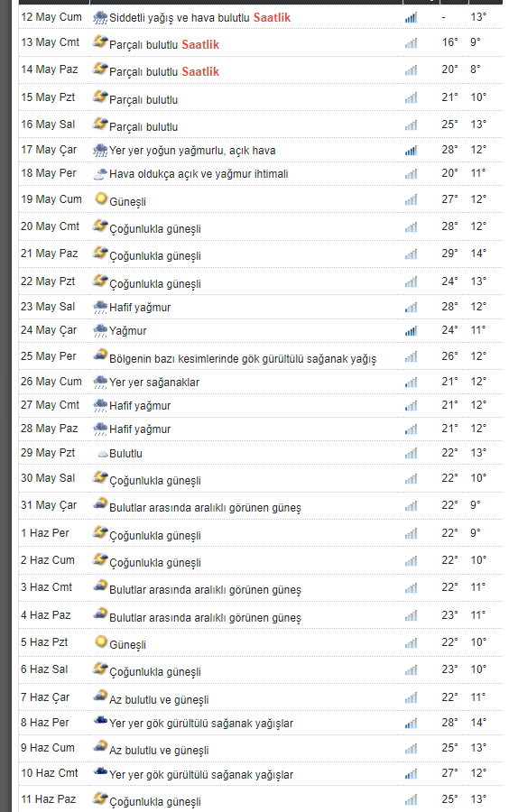Click 'Güneşli' description for 19 May Cum
The height and width of the screenshot is (812, 509).
point(127,202)
